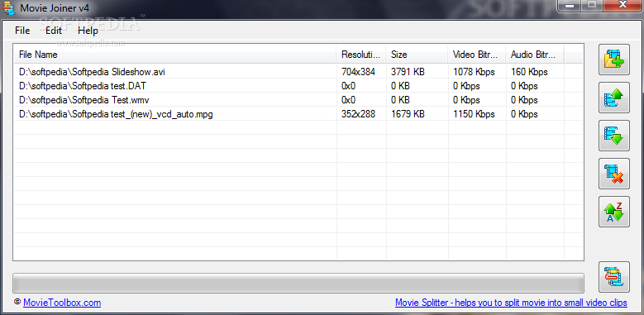Click the 352x288 resolution cell

(x=358, y=114)
